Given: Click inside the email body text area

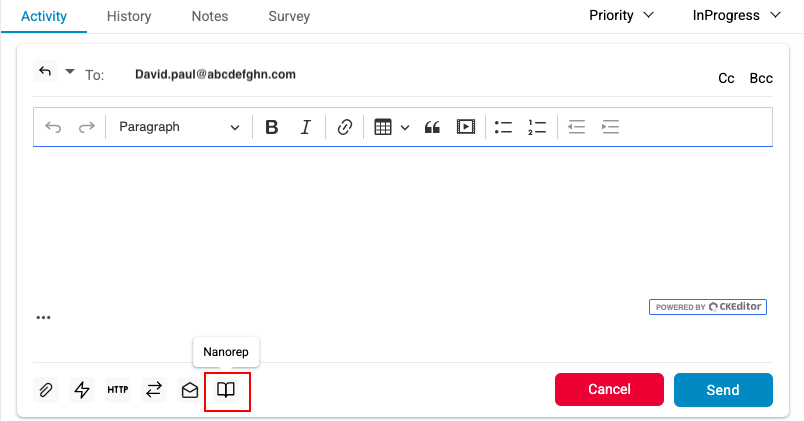Looking at the screenshot, I should (x=400, y=220).
